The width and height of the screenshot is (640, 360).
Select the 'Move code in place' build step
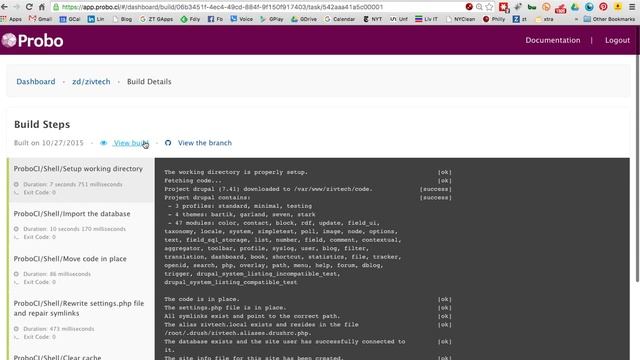click(x=81, y=270)
